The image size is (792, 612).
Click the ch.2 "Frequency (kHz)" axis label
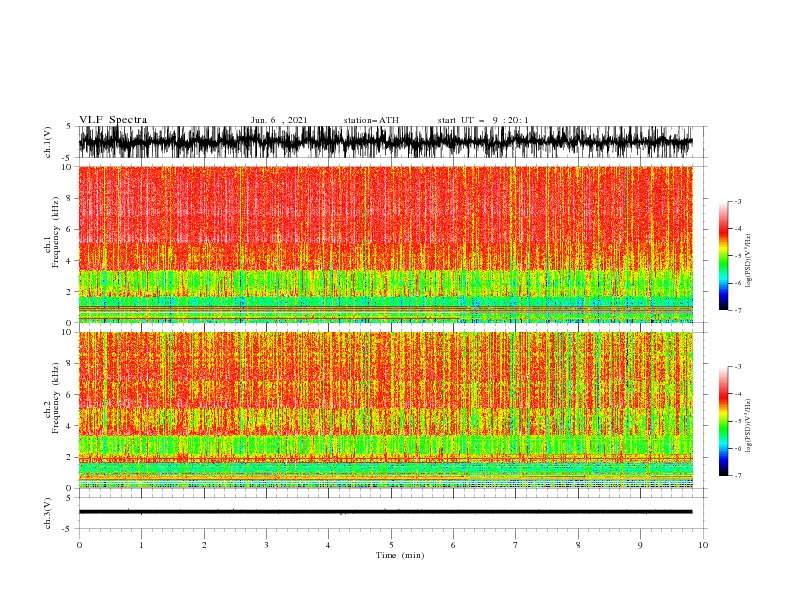56,398
